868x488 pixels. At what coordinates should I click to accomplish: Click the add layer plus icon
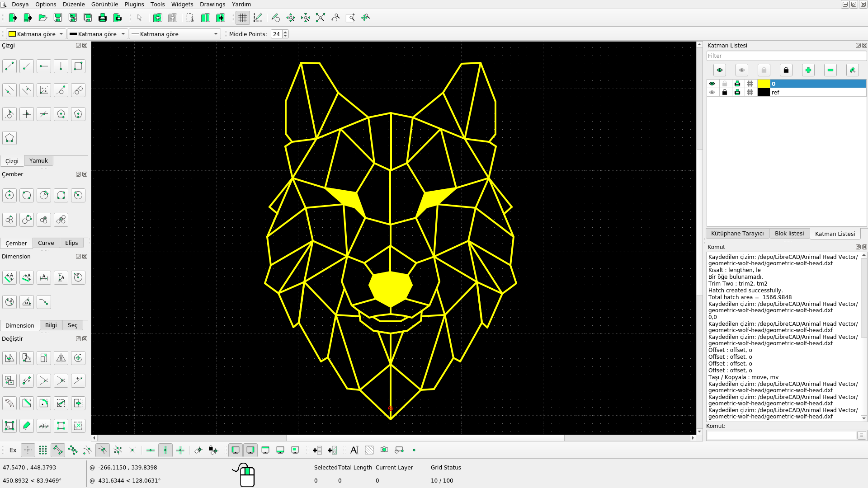pyautogui.click(x=808, y=70)
